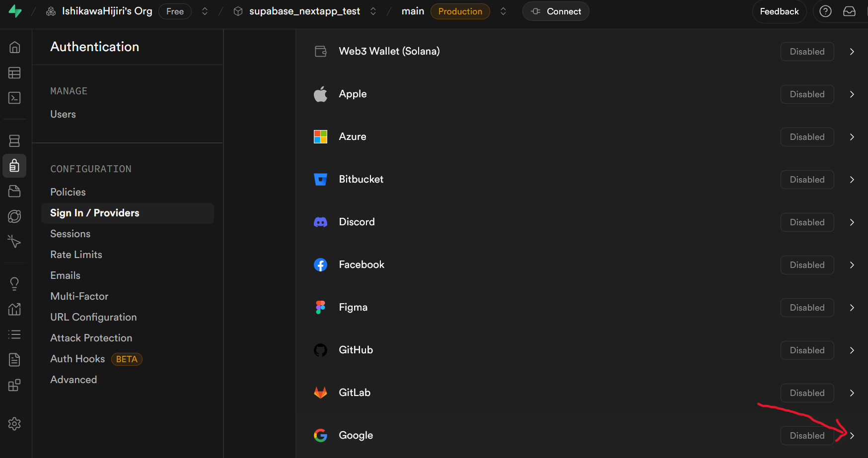Click the main branch link
Screen dimensions: 868x458
click(413, 11)
